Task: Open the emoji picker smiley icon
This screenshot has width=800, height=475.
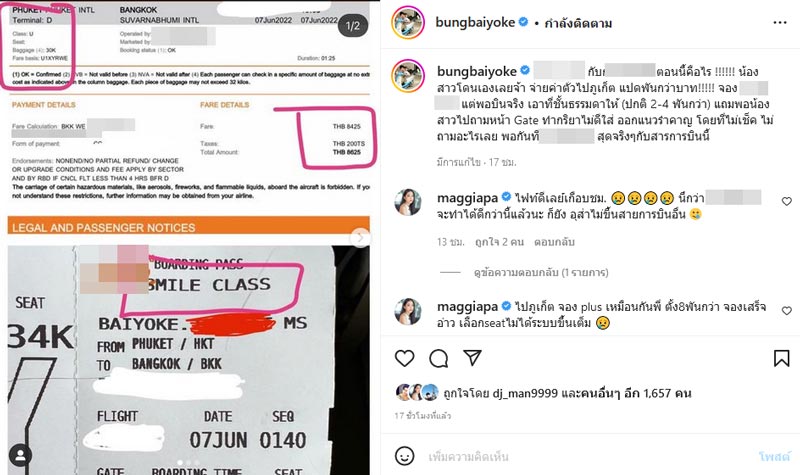Action: [x=405, y=456]
